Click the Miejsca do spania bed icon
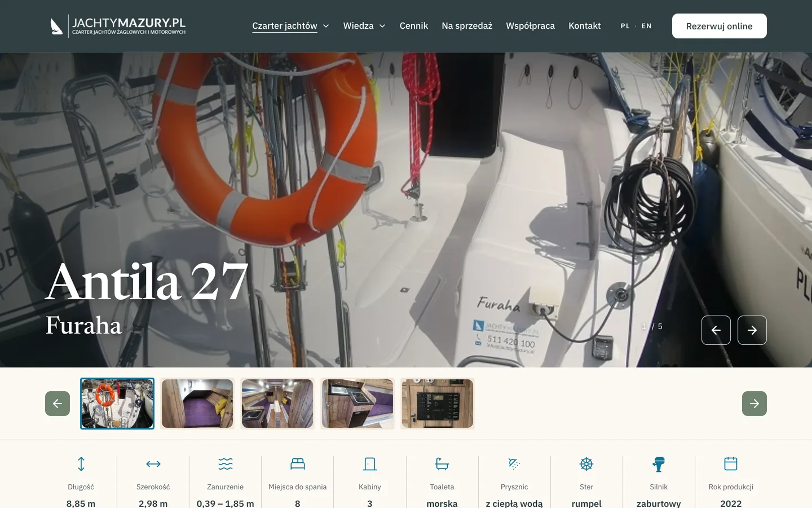Screen dimensions: 812x508 [298, 464]
